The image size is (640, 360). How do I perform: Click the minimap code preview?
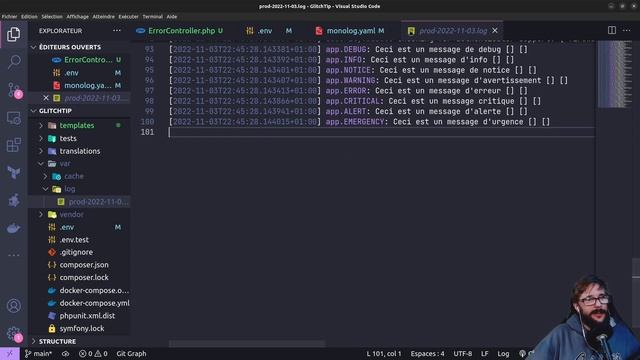pos(615,73)
